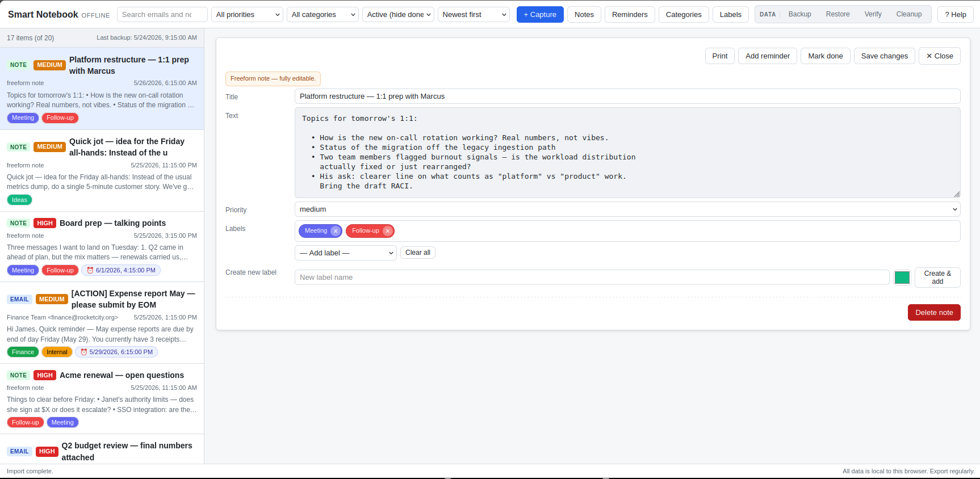Click Add reminder button
This screenshot has width=980, height=479.
[x=768, y=56]
